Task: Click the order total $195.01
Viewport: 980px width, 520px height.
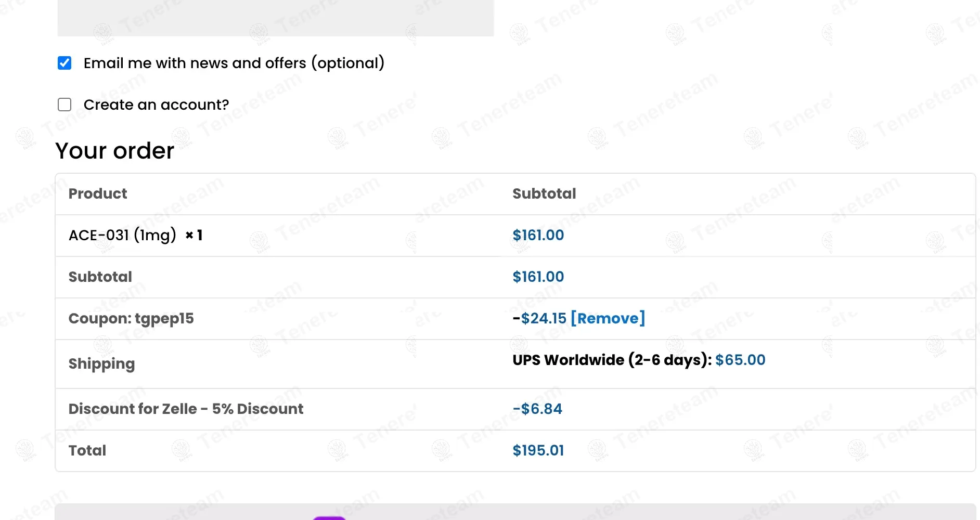Action: 538,450
